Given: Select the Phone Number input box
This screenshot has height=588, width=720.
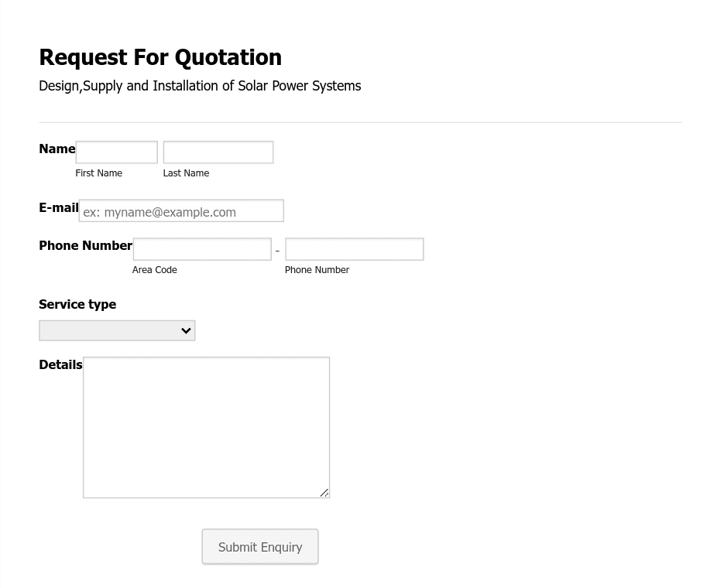Looking at the screenshot, I should click(355, 249).
